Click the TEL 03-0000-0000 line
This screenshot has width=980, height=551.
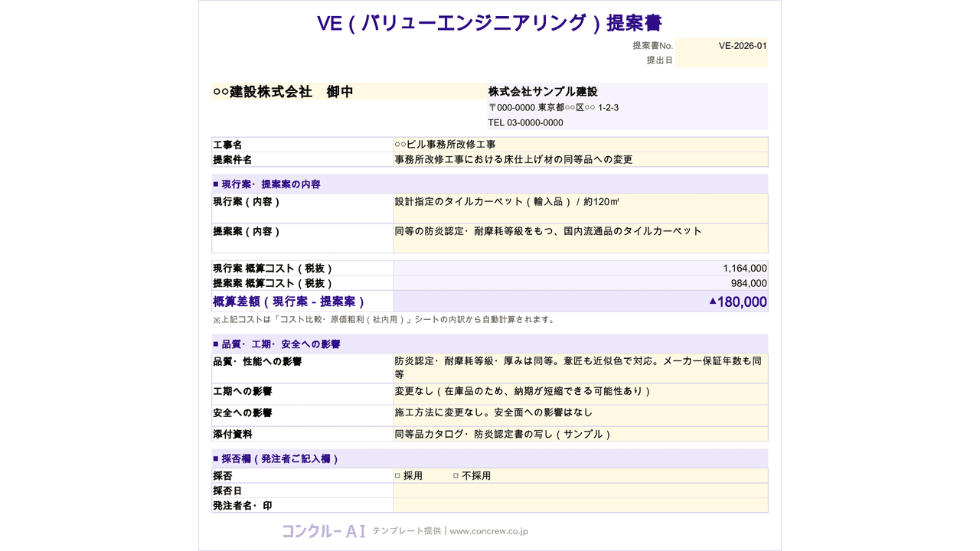(x=525, y=122)
